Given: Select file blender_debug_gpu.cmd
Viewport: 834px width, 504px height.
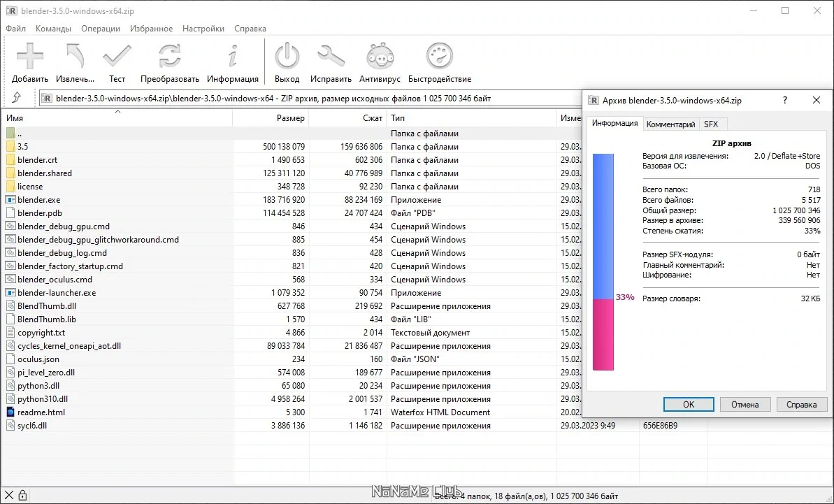Looking at the screenshot, I should click(x=64, y=226).
